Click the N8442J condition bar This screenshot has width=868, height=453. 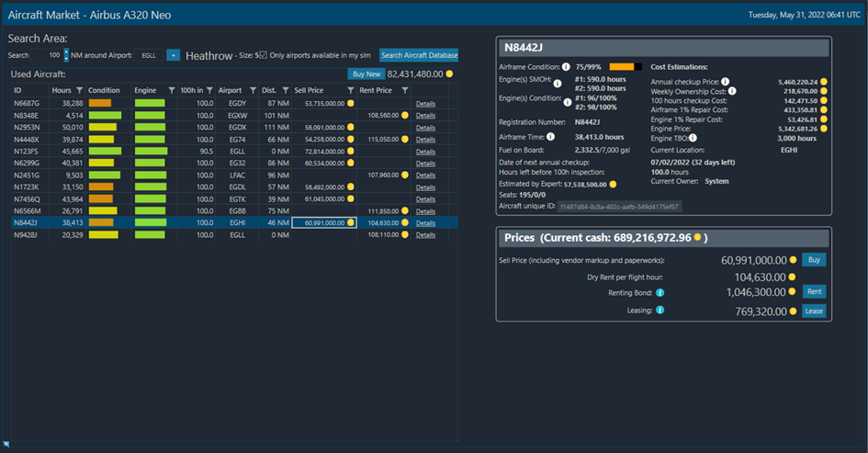pos(101,222)
